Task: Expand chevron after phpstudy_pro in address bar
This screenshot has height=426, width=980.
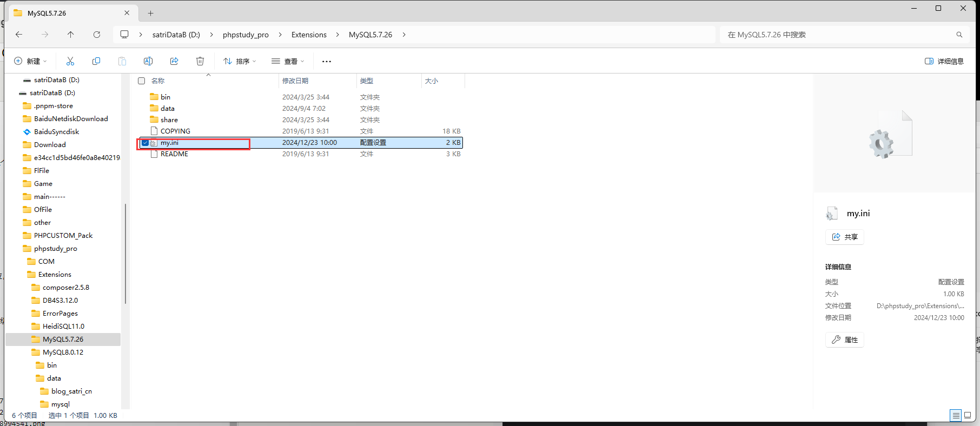Action: pyautogui.click(x=280, y=35)
